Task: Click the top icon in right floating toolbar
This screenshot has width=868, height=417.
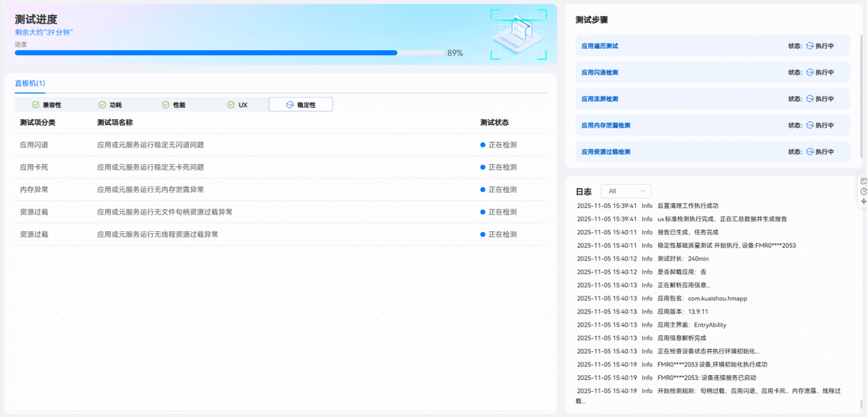Action: pyautogui.click(x=864, y=181)
